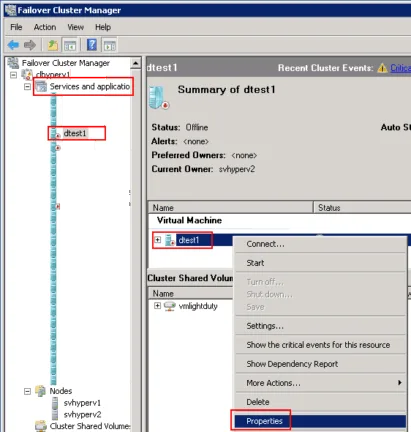Select Cluster Shared Volumes in the tree
The image size is (411, 432).
click(x=90, y=426)
